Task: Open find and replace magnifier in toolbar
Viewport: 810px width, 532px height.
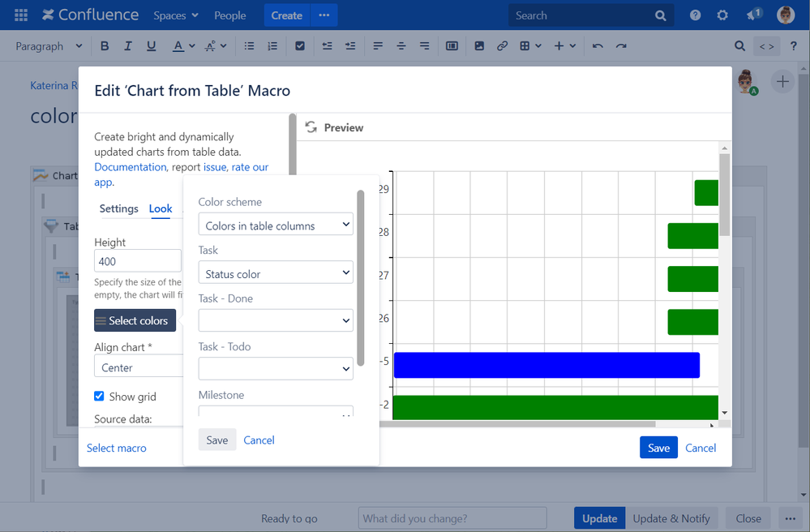Action: coord(739,46)
